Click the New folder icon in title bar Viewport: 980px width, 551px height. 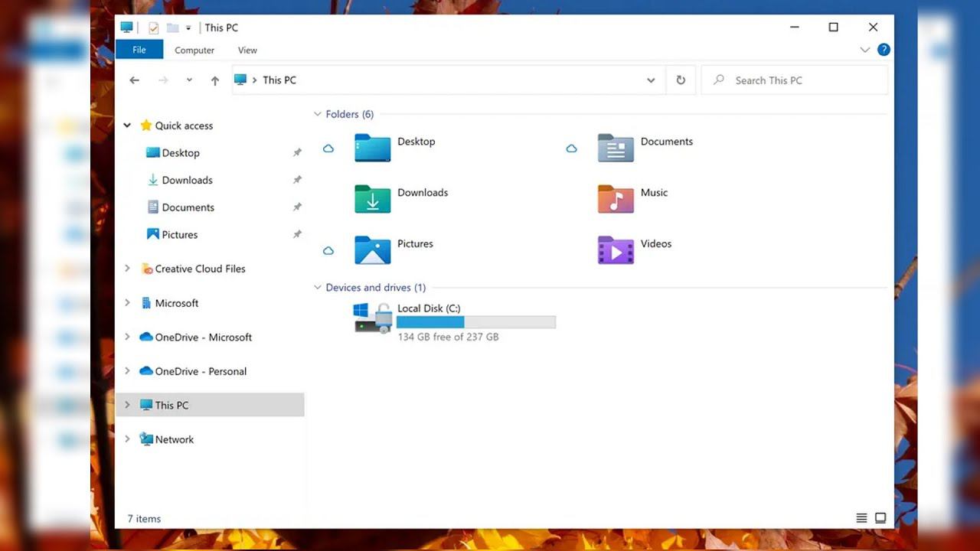tap(172, 28)
